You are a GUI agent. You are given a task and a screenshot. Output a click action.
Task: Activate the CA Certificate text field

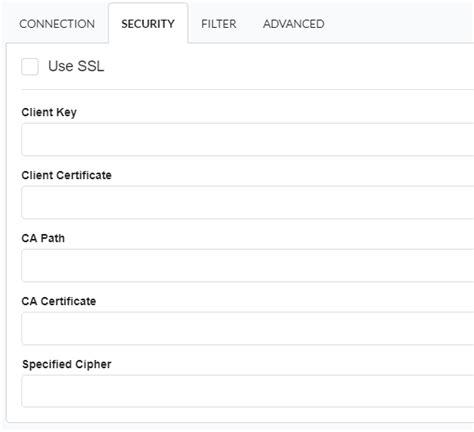(248, 328)
